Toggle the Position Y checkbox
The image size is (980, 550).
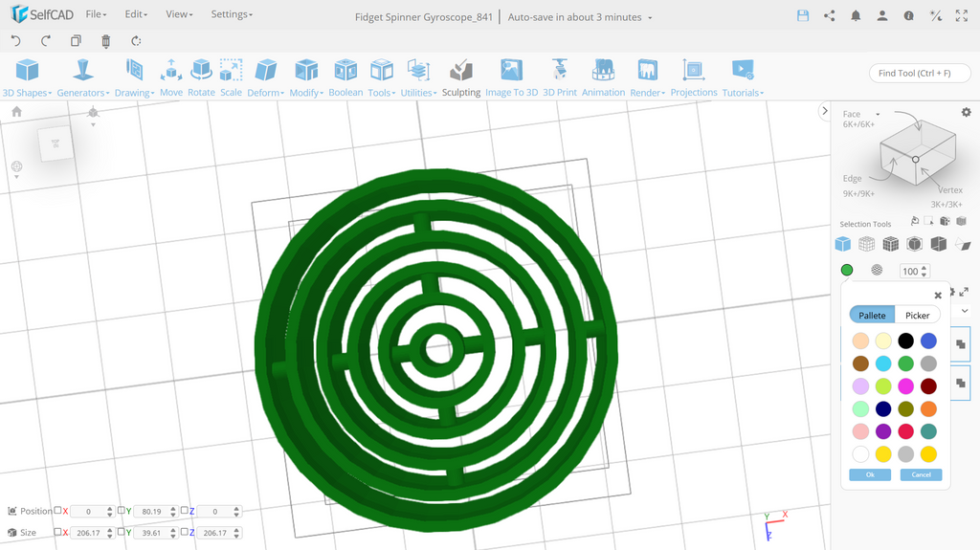click(122, 510)
